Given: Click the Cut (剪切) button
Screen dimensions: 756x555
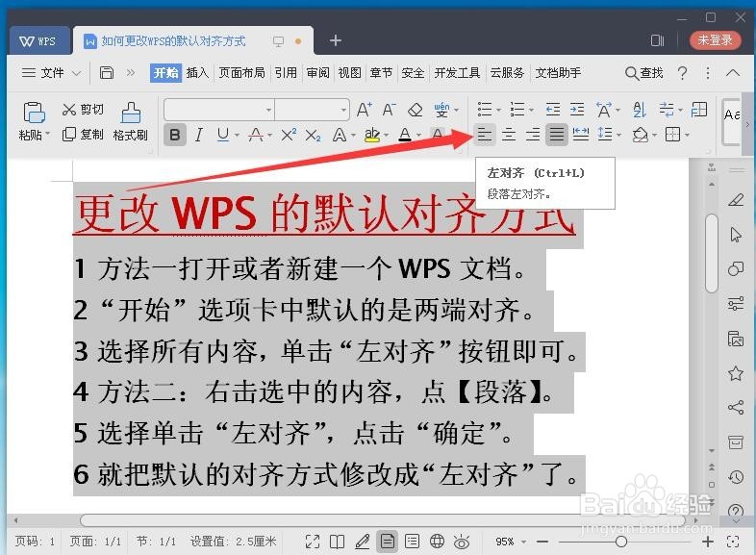Looking at the screenshot, I should click(x=83, y=110).
